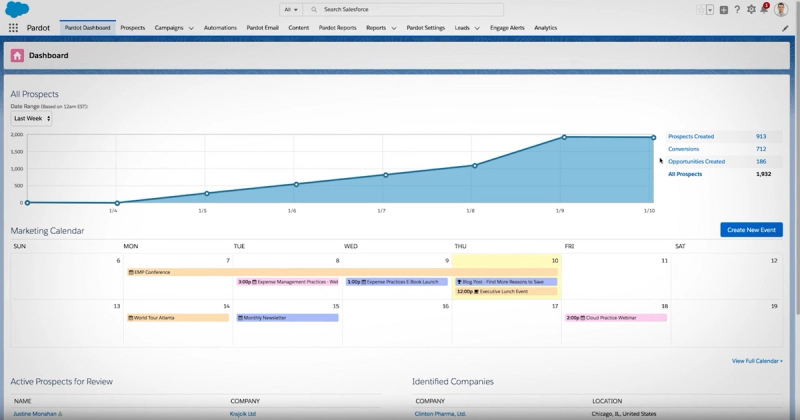Click the Prospects Created link

691,137
